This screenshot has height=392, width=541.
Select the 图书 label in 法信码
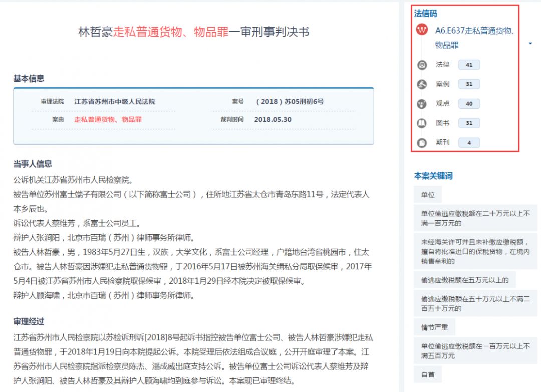[x=443, y=123]
